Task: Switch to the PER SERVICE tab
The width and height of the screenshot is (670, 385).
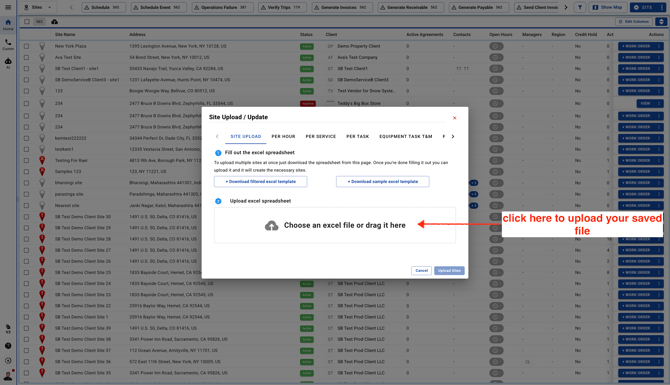Action: click(x=320, y=136)
